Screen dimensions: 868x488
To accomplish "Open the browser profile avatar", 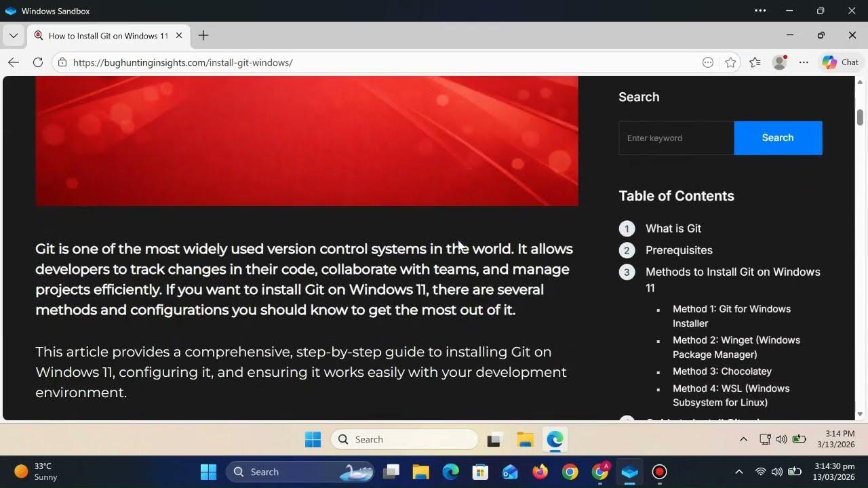I will pyautogui.click(x=780, y=62).
